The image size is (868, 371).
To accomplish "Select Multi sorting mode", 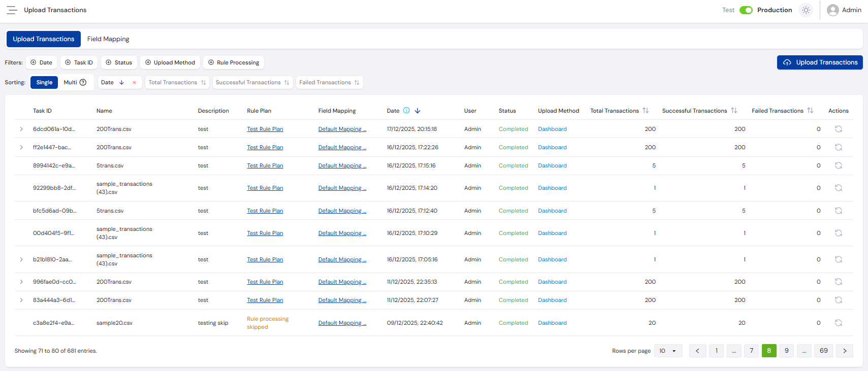I will [x=71, y=82].
